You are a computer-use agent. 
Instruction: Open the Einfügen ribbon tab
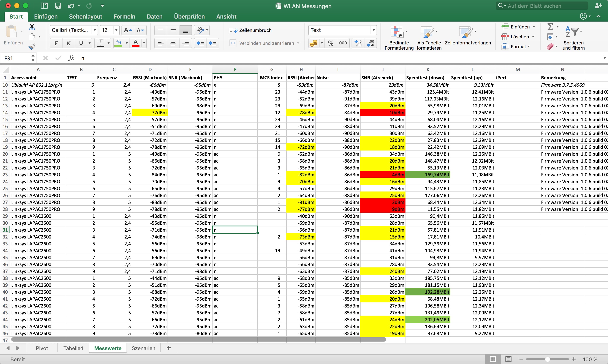(x=46, y=16)
